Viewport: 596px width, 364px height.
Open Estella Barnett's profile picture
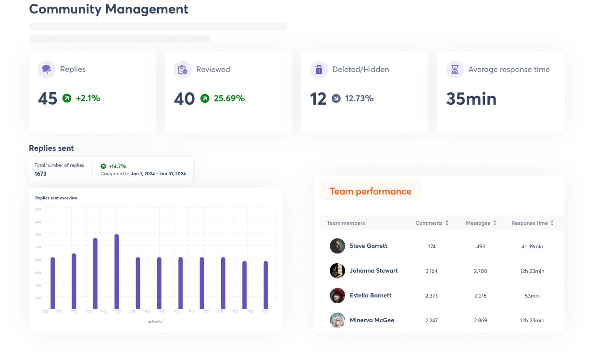tap(337, 295)
